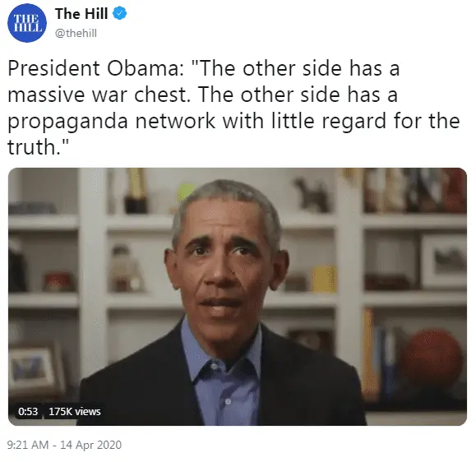Click the yellow book on the shelf

(x=324, y=279)
